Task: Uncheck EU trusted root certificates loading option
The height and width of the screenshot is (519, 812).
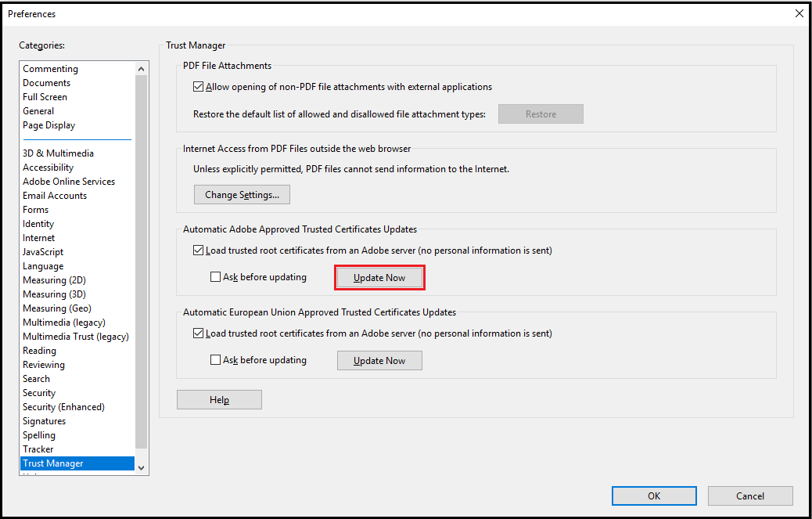Action: pyautogui.click(x=199, y=333)
